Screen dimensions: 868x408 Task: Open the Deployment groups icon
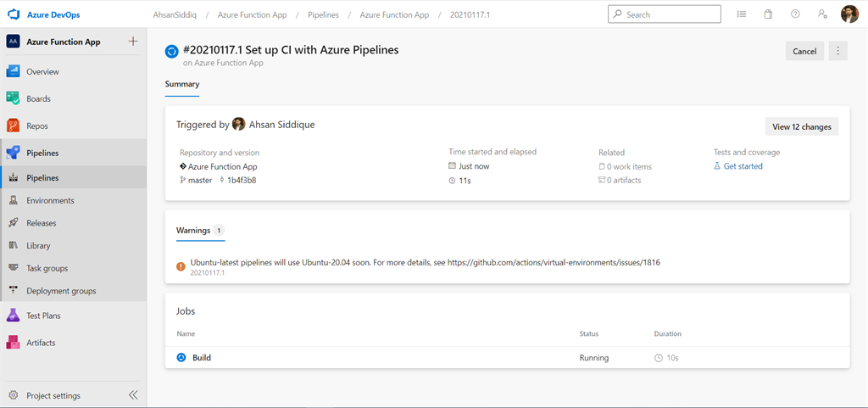tap(14, 291)
